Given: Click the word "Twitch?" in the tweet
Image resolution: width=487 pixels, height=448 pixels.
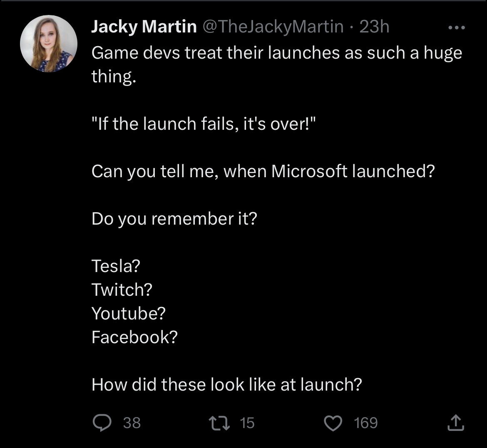Looking at the screenshot, I should click(122, 290).
